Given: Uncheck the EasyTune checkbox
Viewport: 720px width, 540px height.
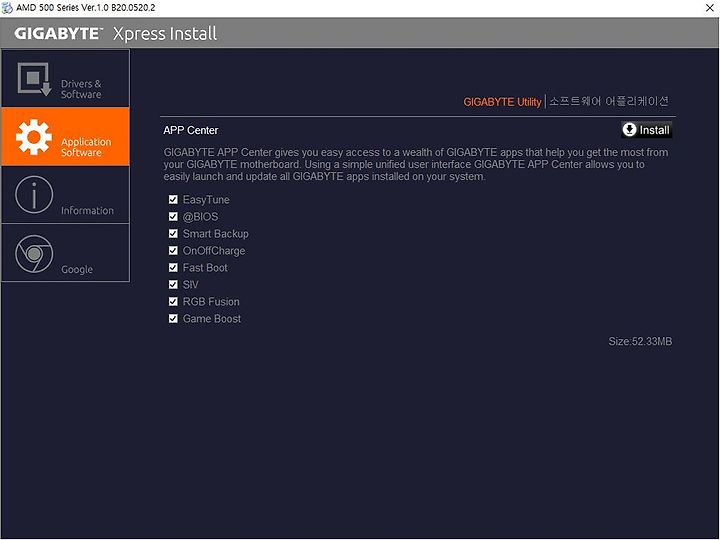Looking at the screenshot, I should pyautogui.click(x=173, y=199).
